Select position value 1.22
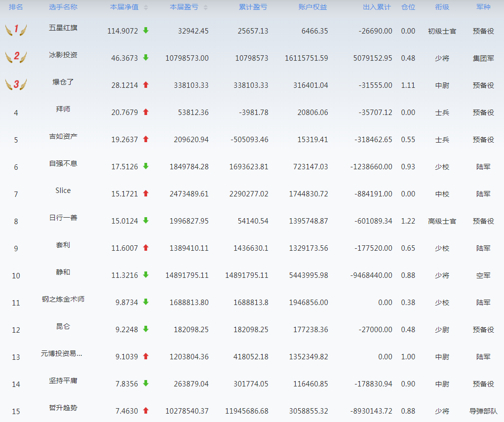The width and height of the screenshot is (504, 422). pos(408,221)
